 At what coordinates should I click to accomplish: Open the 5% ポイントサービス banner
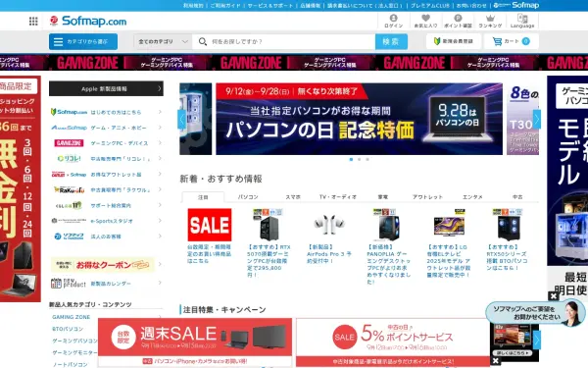pyautogui.click(x=393, y=342)
